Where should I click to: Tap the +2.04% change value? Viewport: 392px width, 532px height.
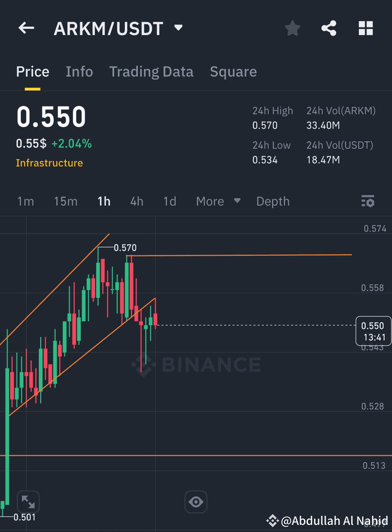[x=71, y=144]
